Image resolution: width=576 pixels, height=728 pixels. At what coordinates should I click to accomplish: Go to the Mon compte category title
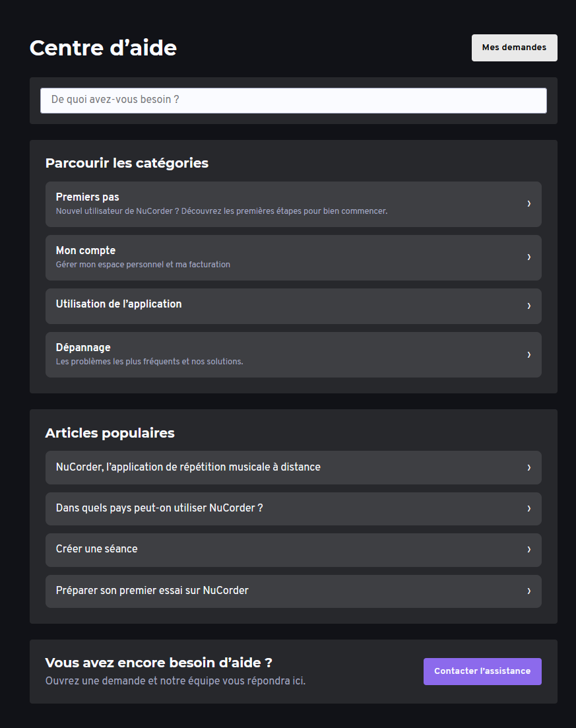pos(85,250)
